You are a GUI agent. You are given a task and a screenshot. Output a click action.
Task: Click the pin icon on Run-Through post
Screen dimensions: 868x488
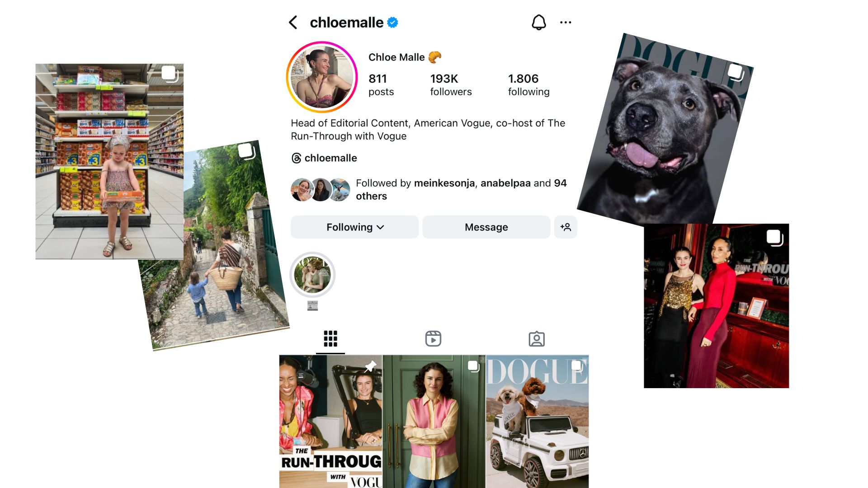tap(370, 366)
